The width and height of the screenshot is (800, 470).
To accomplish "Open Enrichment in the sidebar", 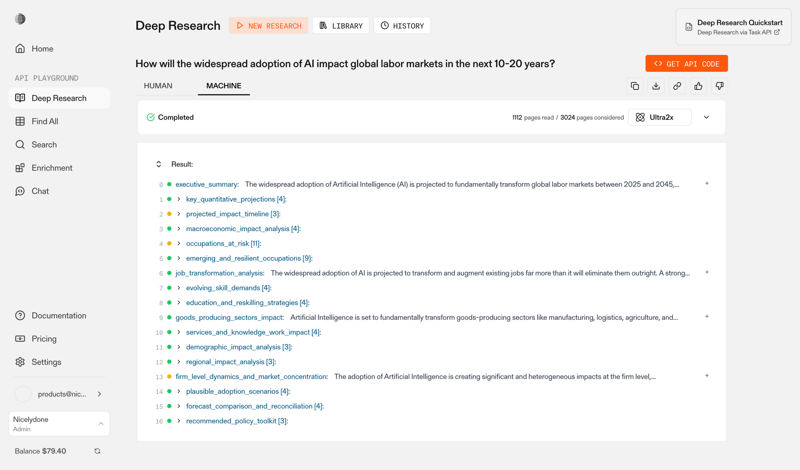I will pyautogui.click(x=51, y=168).
